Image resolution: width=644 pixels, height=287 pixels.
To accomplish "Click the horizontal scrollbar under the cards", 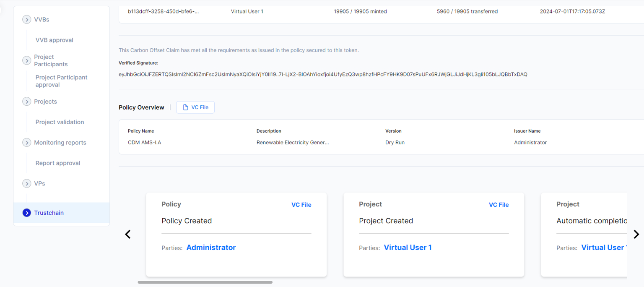I will tap(205, 282).
